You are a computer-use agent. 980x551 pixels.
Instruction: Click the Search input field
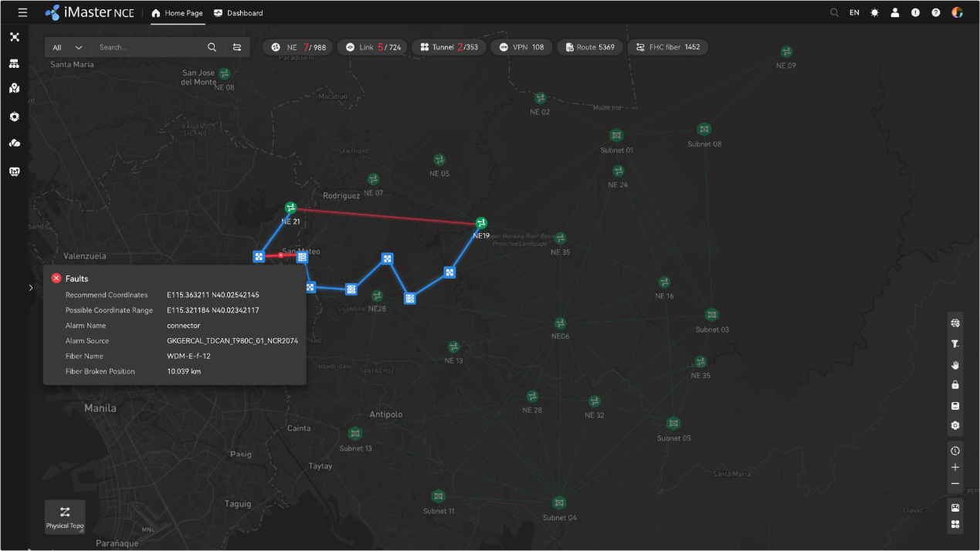[x=147, y=47]
